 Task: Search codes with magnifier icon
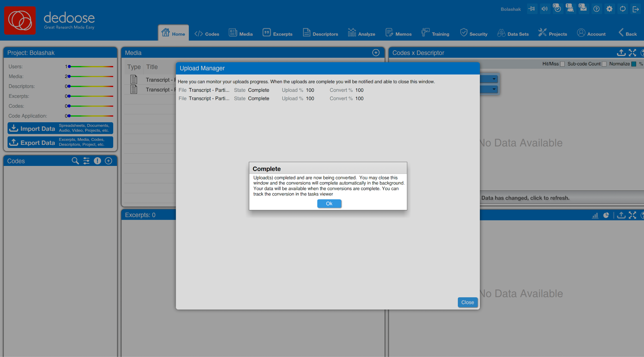pos(75,161)
